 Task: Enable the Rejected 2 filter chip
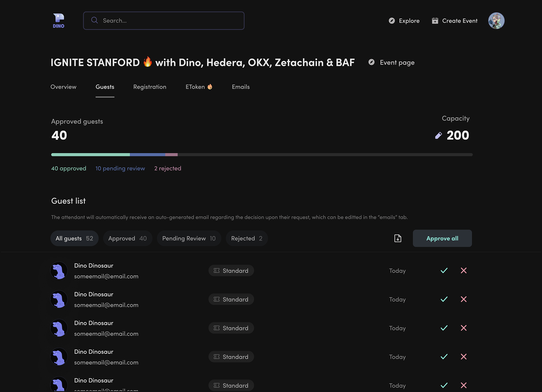246,238
